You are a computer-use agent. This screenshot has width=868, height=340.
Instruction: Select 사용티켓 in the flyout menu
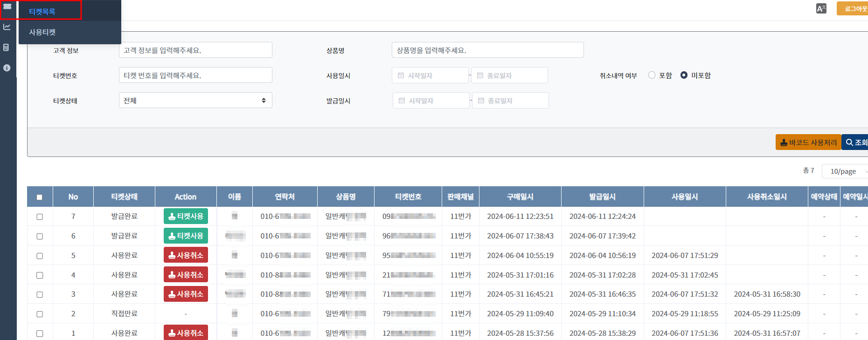point(42,32)
